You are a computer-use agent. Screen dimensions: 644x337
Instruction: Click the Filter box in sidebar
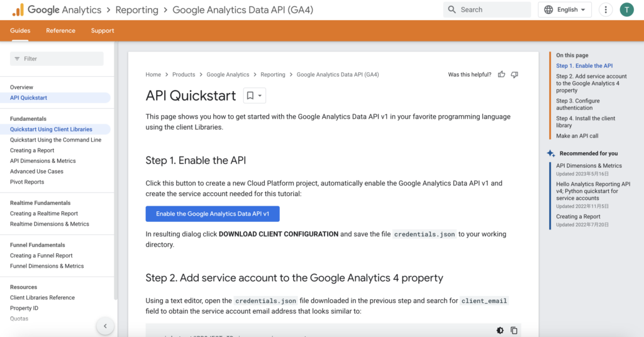(57, 58)
